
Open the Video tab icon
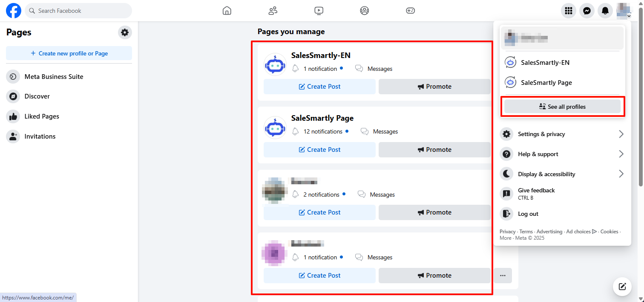[x=319, y=11]
